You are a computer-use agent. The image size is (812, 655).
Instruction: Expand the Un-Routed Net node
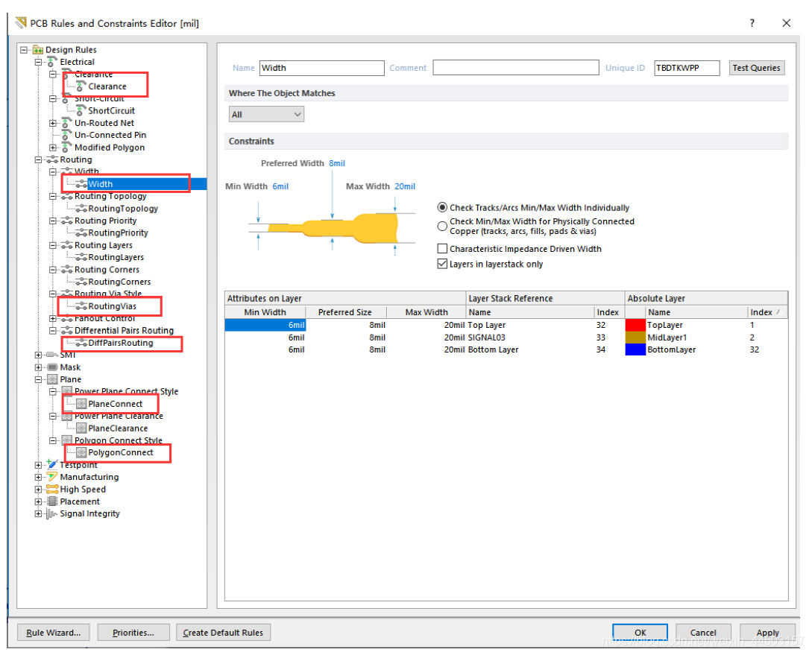[x=53, y=123]
